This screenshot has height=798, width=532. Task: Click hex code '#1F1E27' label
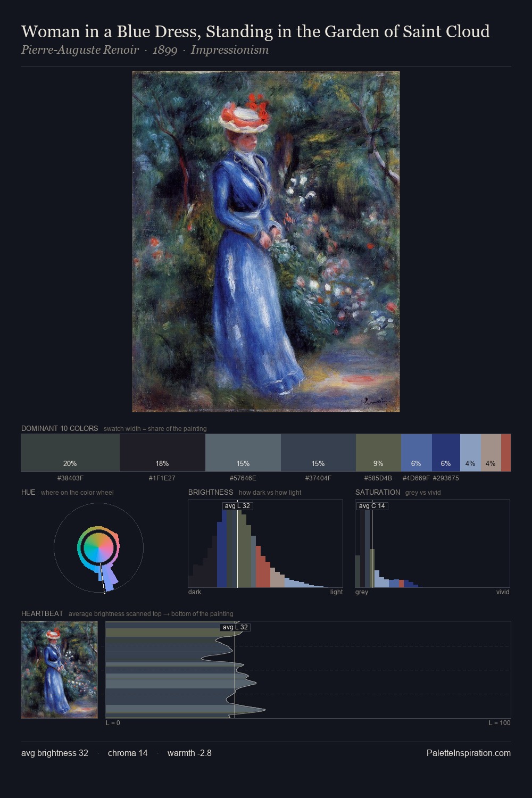click(x=162, y=478)
